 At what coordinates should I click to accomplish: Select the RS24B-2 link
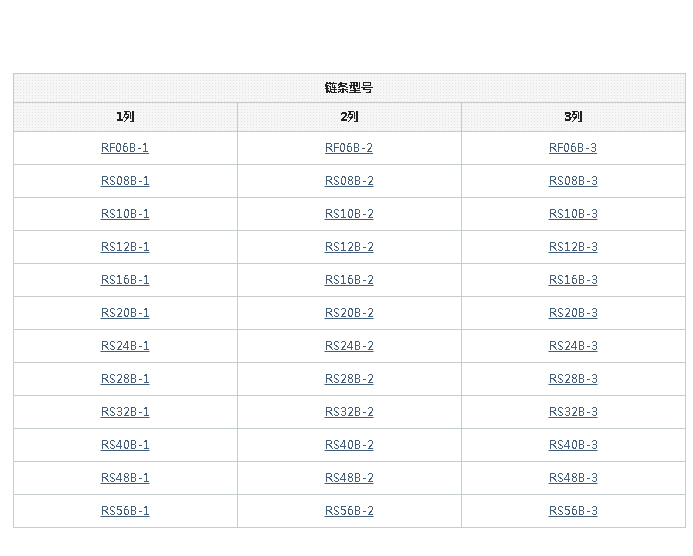[349, 346]
